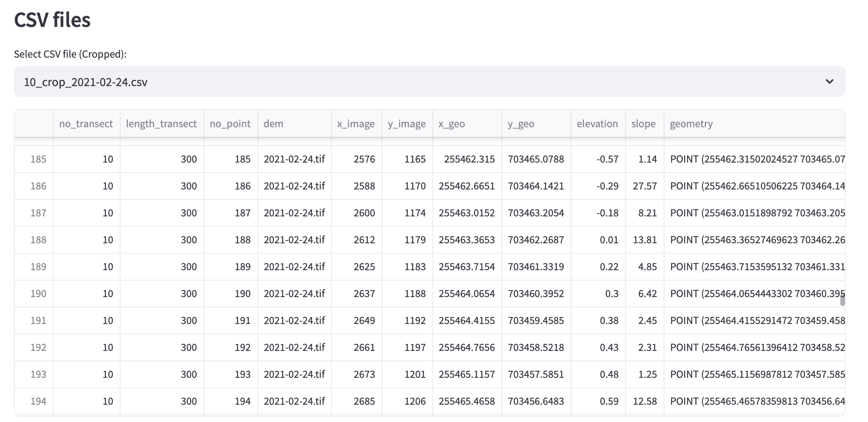
Task: Click no_point cell 186
Action: (x=231, y=186)
